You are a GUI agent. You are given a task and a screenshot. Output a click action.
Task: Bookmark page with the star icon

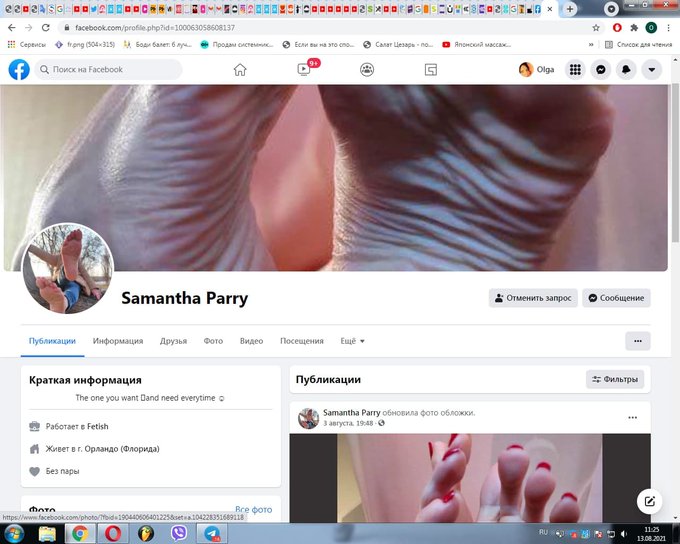596,28
